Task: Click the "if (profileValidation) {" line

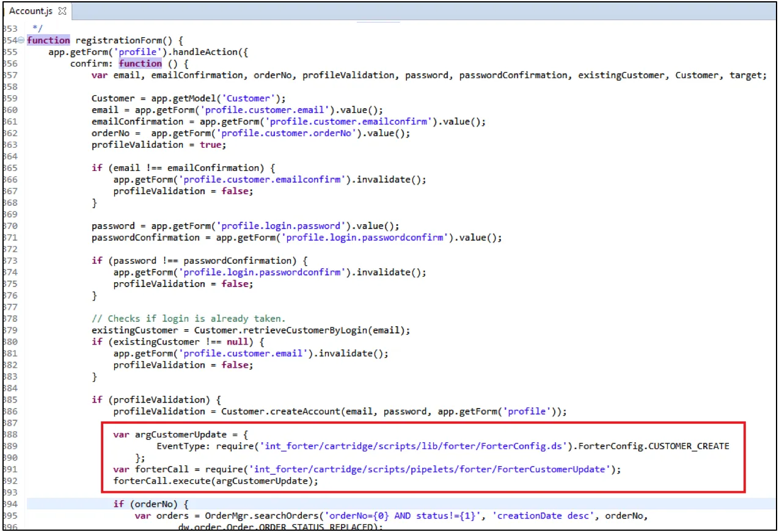Action: pos(156,400)
